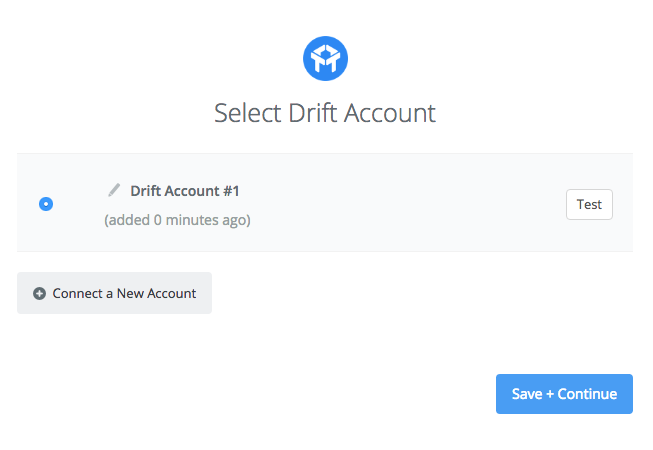Select the Drift Account #1 radio button
Screen dimensions: 653x450
pos(46,204)
